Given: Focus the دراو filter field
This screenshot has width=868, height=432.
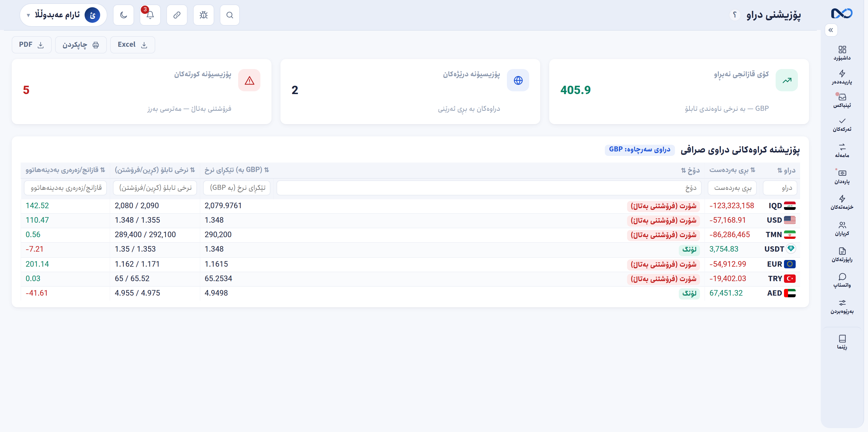Looking at the screenshot, I should 780,188.
